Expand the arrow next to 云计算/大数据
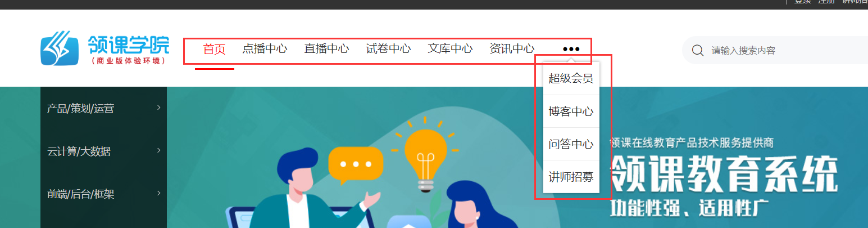 tap(159, 150)
